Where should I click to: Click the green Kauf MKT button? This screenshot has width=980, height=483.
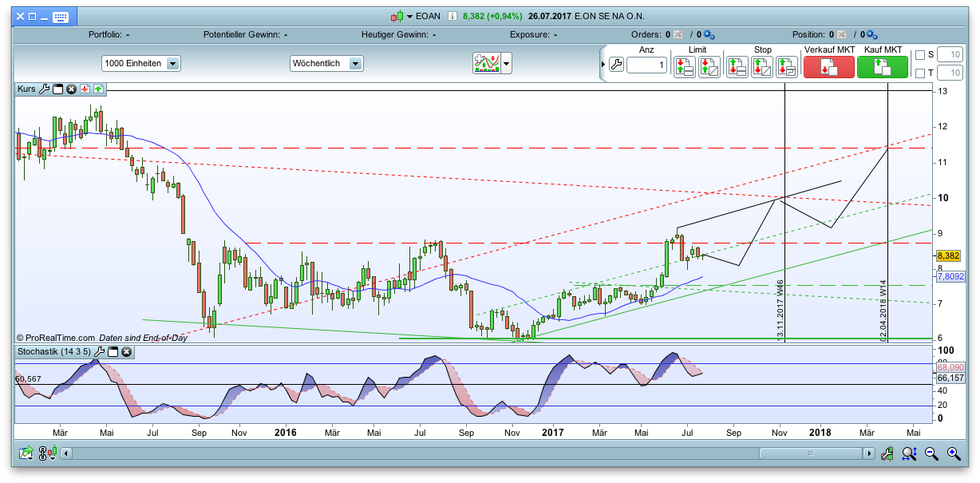(x=883, y=67)
